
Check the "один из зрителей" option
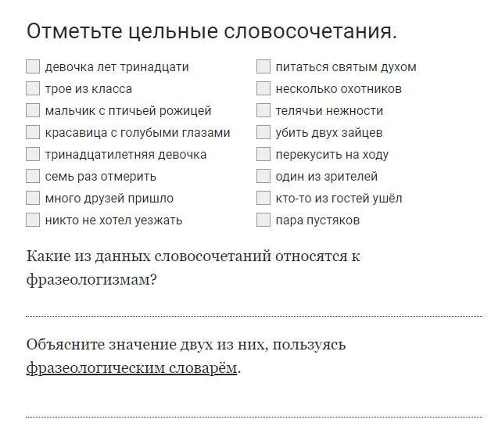[263, 176]
